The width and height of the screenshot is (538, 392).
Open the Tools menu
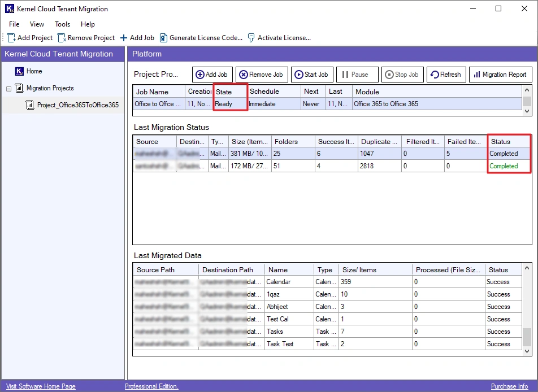[x=62, y=24]
